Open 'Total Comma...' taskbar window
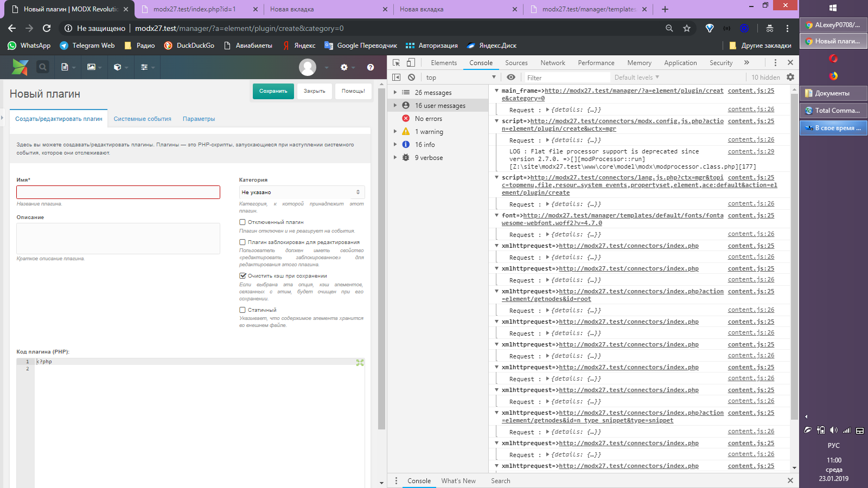868x488 pixels. coord(833,111)
